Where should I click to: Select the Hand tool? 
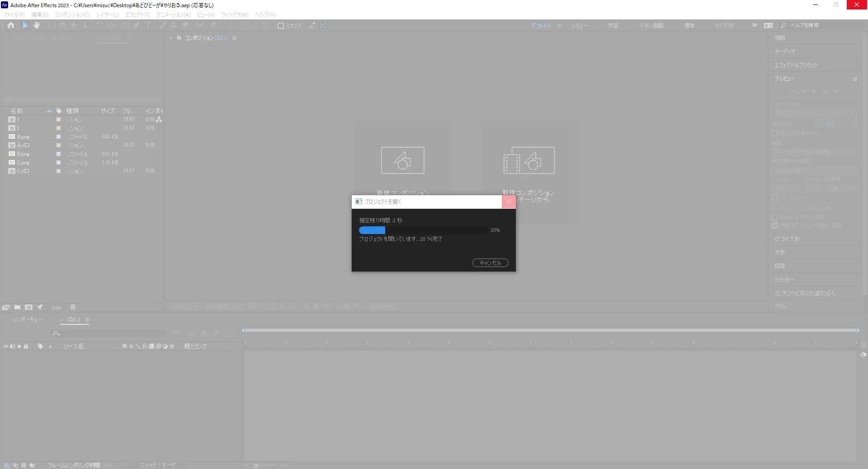click(x=37, y=25)
